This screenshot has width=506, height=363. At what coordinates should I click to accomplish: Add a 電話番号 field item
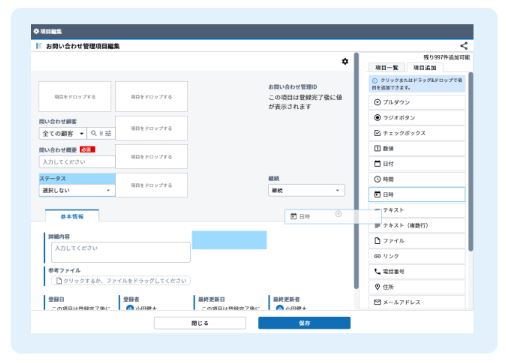(x=417, y=271)
